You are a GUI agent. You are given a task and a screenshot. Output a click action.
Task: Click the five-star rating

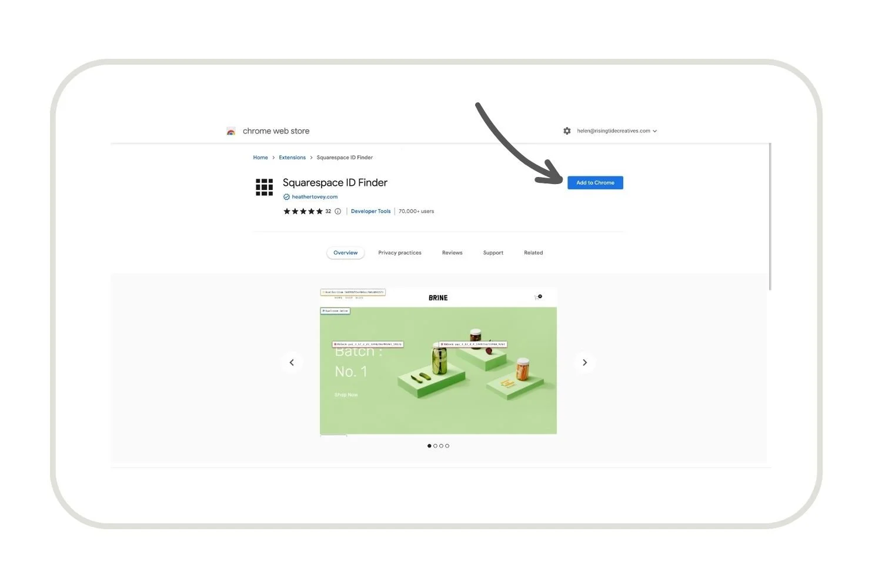tap(303, 212)
